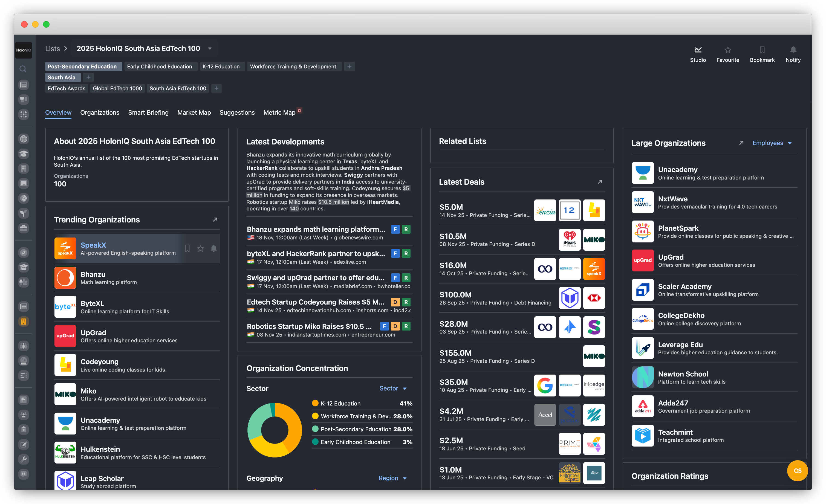Open Studio chart icon
This screenshot has width=826, height=504.
click(698, 50)
